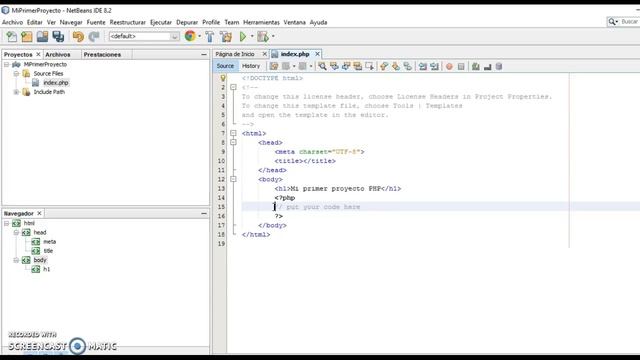Open Run Project dropdown arrow
640x360 pixels.
tap(252, 36)
